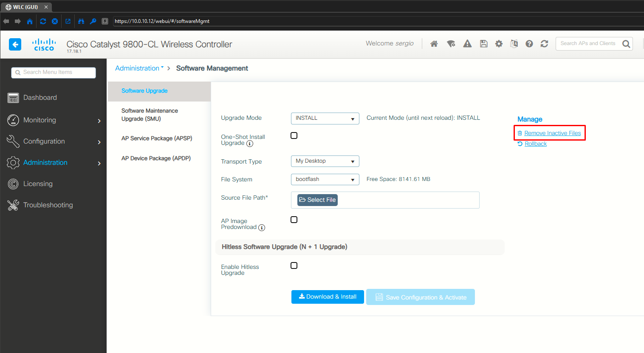Collapse sidebar with the blue back arrow
This screenshot has width=644, height=353.
(15, 44)
